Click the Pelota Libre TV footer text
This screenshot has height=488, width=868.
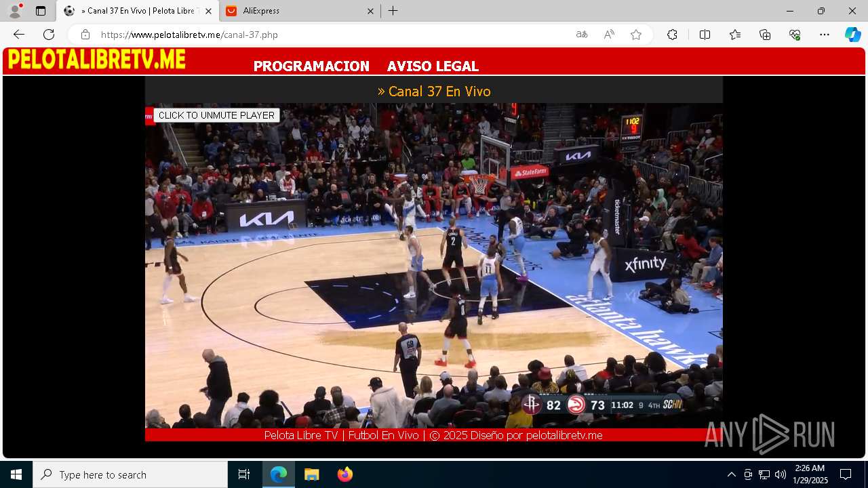pyautogui.click(x=433, y=435)
